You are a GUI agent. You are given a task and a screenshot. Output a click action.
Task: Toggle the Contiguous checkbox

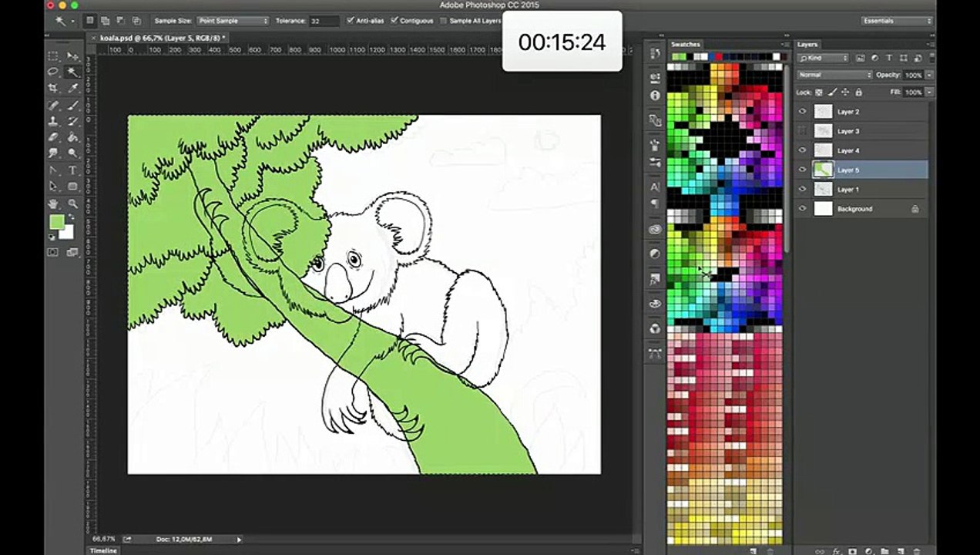[395, 21]
